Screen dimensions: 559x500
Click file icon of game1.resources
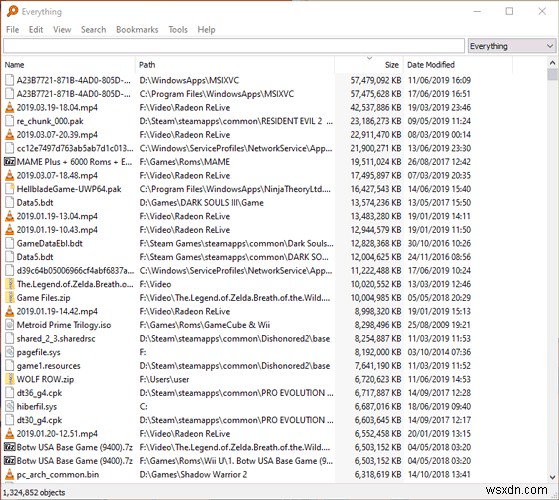click(x=10, y=366)
